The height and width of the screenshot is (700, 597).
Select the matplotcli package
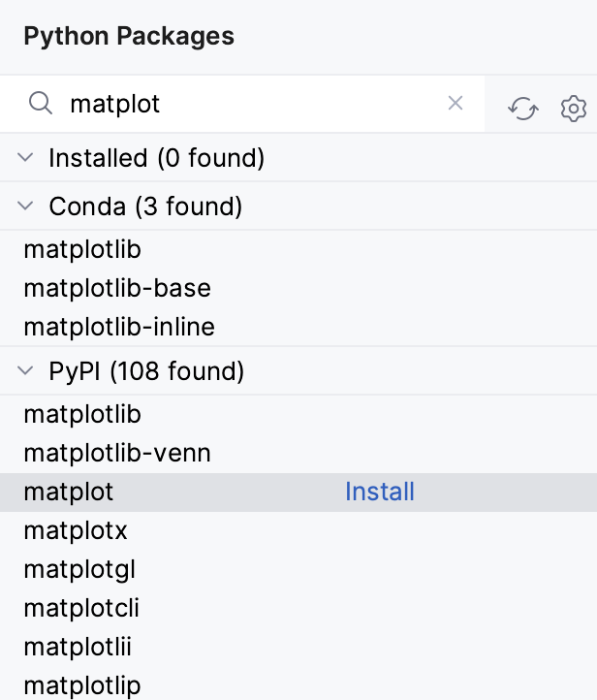(81, 608)
